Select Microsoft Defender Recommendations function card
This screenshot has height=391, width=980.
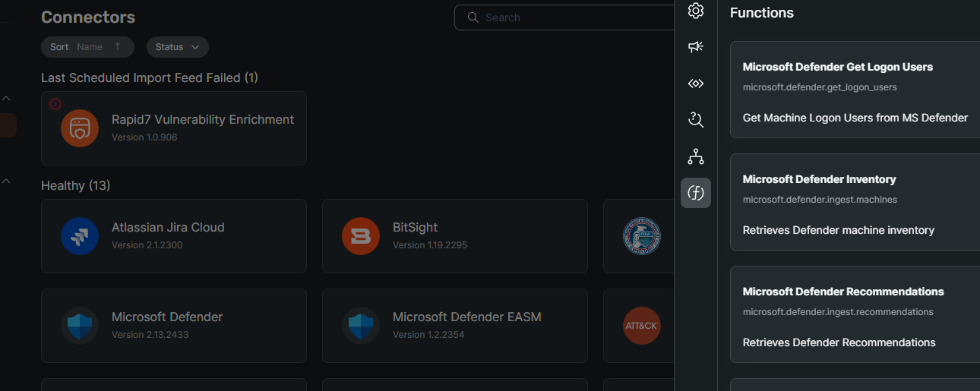click(x=855, y=314)
